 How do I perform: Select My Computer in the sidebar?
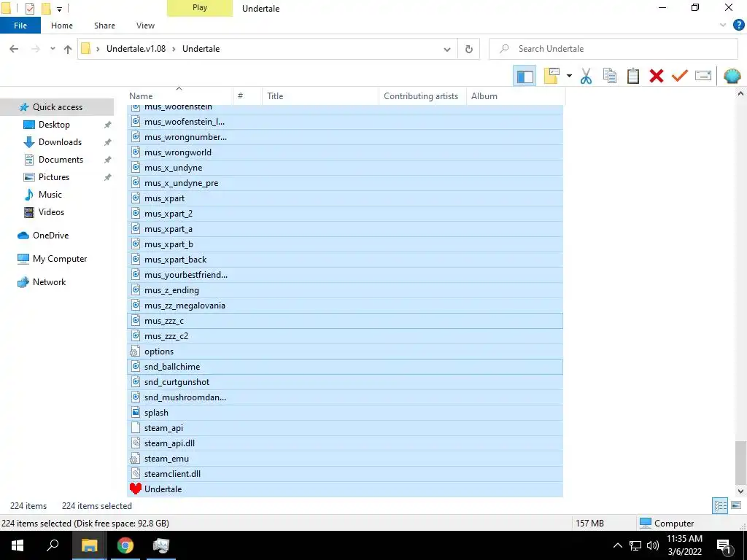click(x=60, y=259)
